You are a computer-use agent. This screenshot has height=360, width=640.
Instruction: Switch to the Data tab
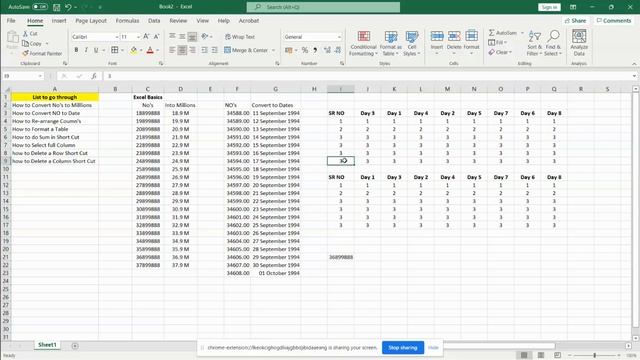click(x=154, y=21)
